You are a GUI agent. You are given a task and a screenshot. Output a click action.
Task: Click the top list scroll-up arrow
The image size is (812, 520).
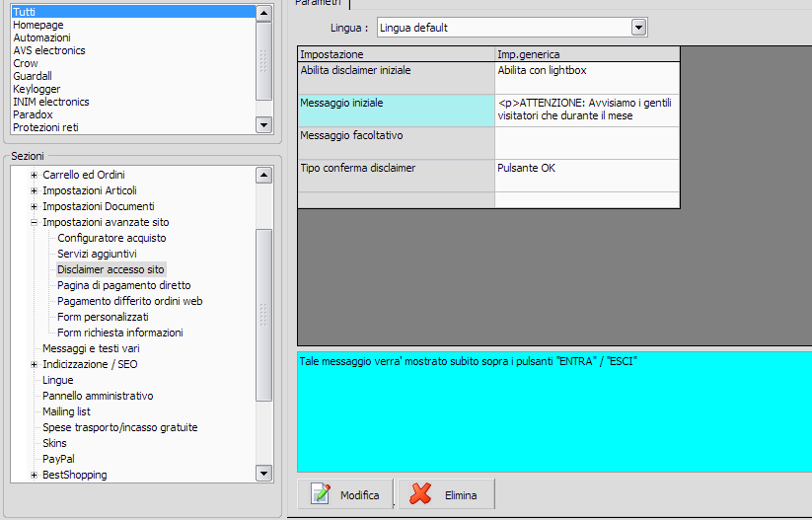tap(264, 13)
